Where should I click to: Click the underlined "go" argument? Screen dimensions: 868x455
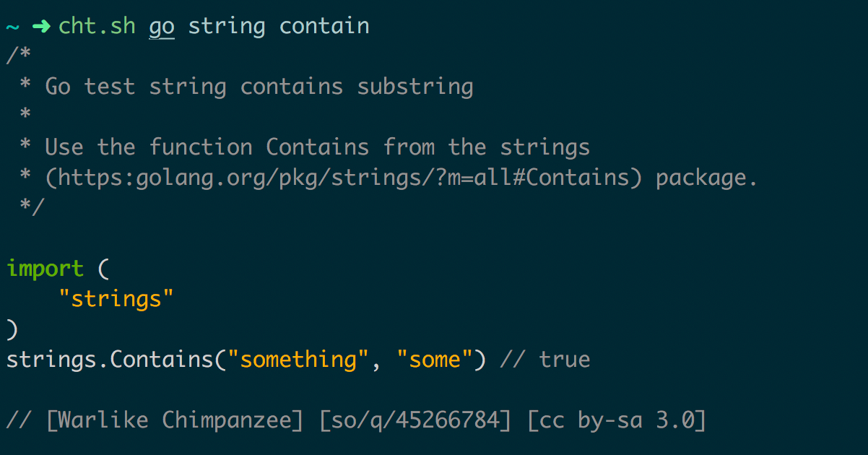click(x=162, y=26)
